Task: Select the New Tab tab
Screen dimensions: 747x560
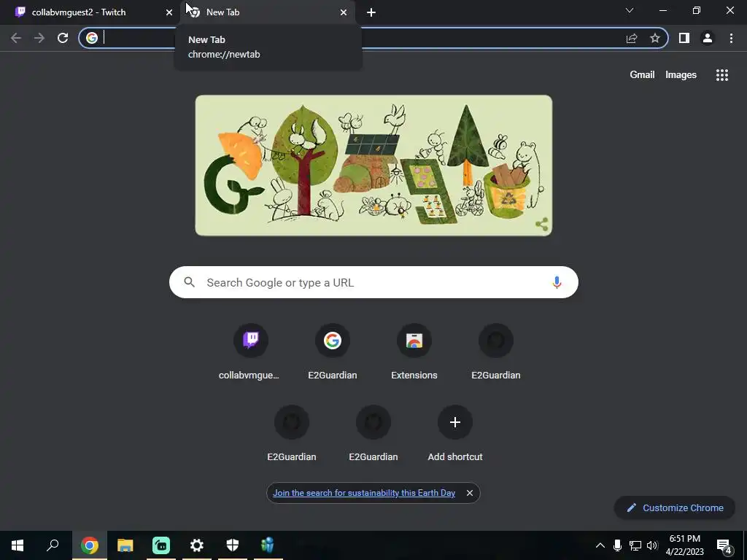Action: 267,12
